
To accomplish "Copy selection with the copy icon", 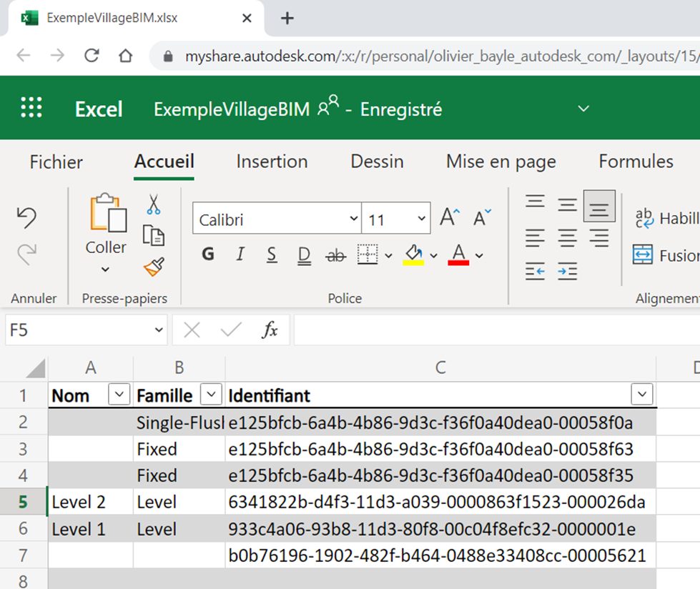I will click(153, 236).
